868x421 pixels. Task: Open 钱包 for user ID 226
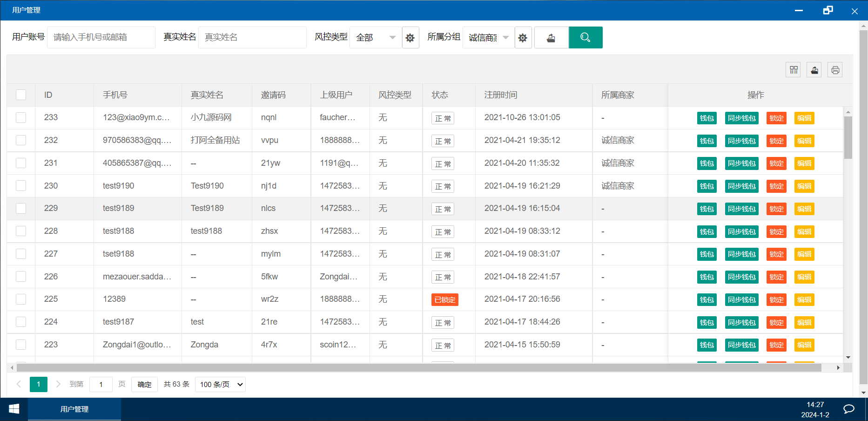pyautogui.click(x=707, y=277)
